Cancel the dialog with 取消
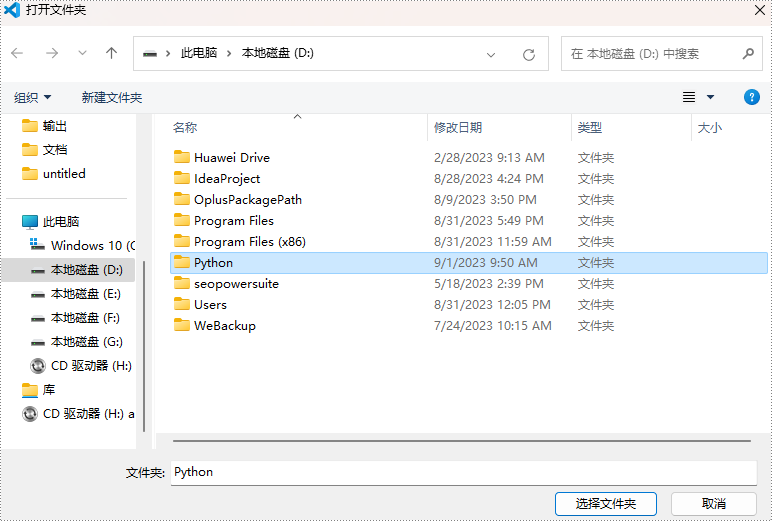The width and height of the screenshot is (772, 521). pyautogui.click(x=713, y=504)
